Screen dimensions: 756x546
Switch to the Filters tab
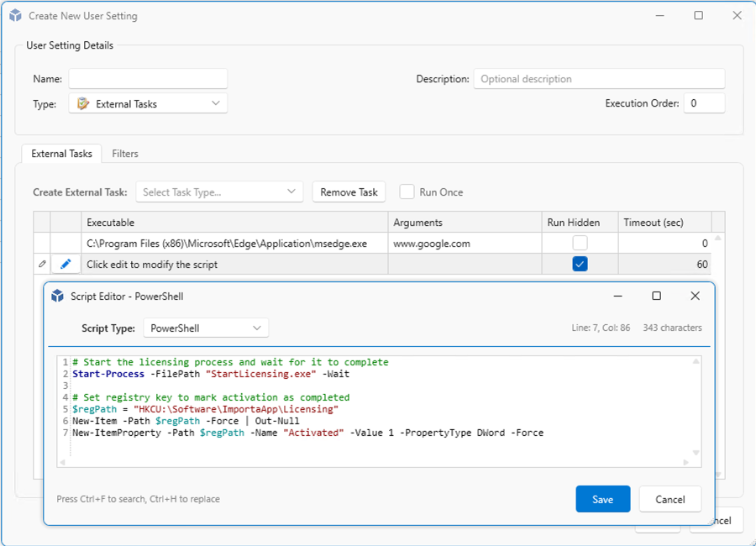point(125,154)
